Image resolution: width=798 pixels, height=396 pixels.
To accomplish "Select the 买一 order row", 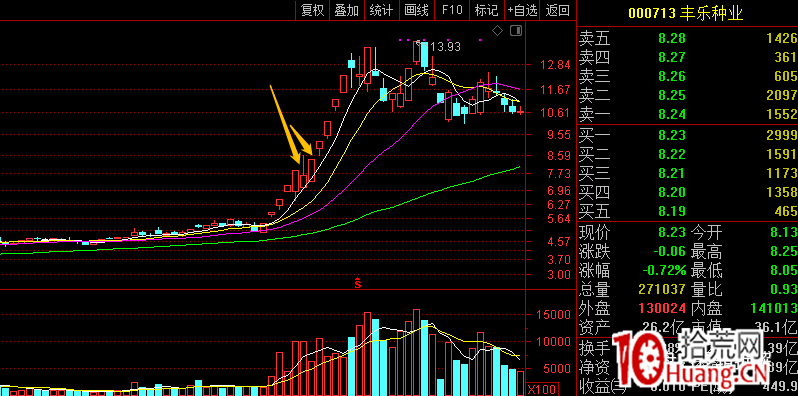I will (x=688, y=135).
